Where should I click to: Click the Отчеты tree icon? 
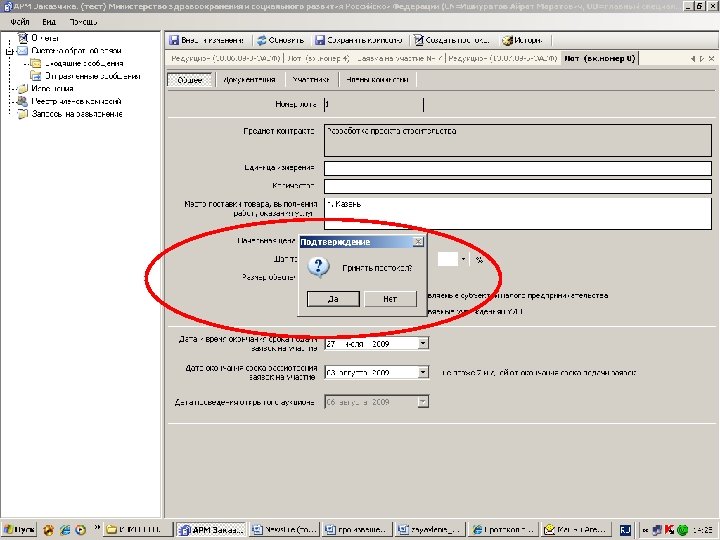click(22, 38)
